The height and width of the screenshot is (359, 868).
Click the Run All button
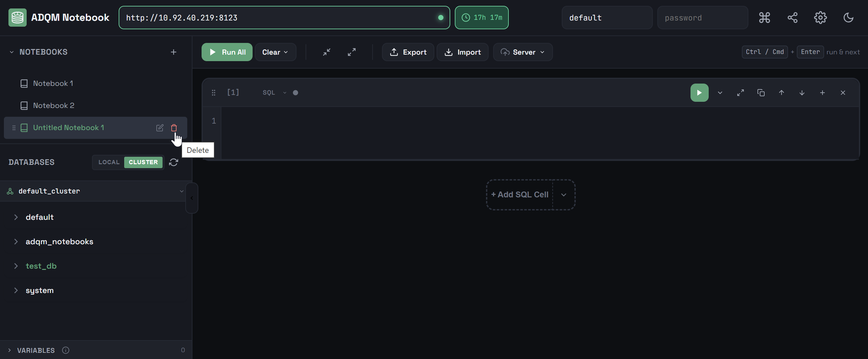point(227,52)
